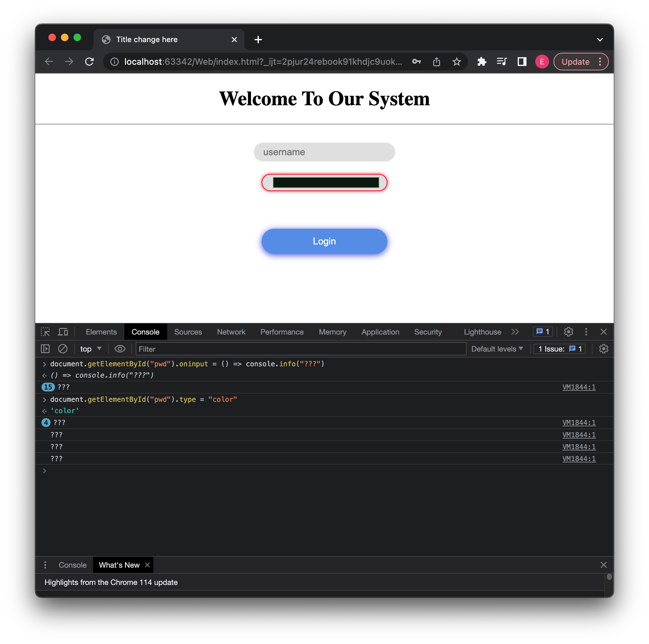649x644 pixels.
Task: Open DevTools customize three-dot menu
Action: tap(586, 332)
